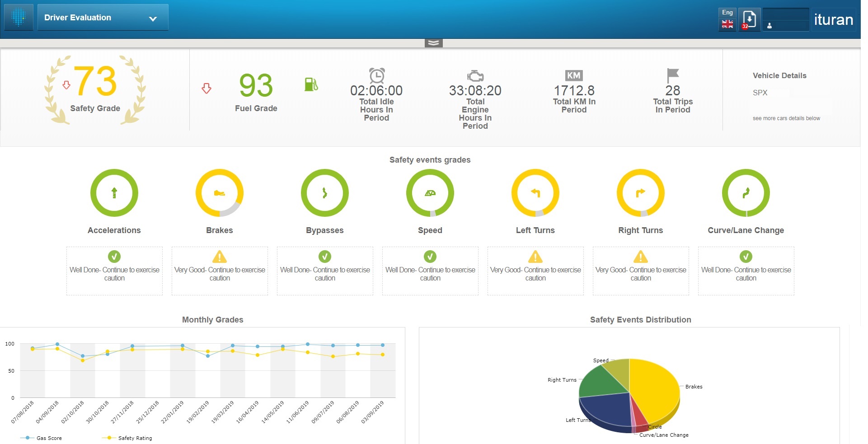Click the Brakes gauge icon
The height and width of the screenshot is (444, 868).
(220, 193)
